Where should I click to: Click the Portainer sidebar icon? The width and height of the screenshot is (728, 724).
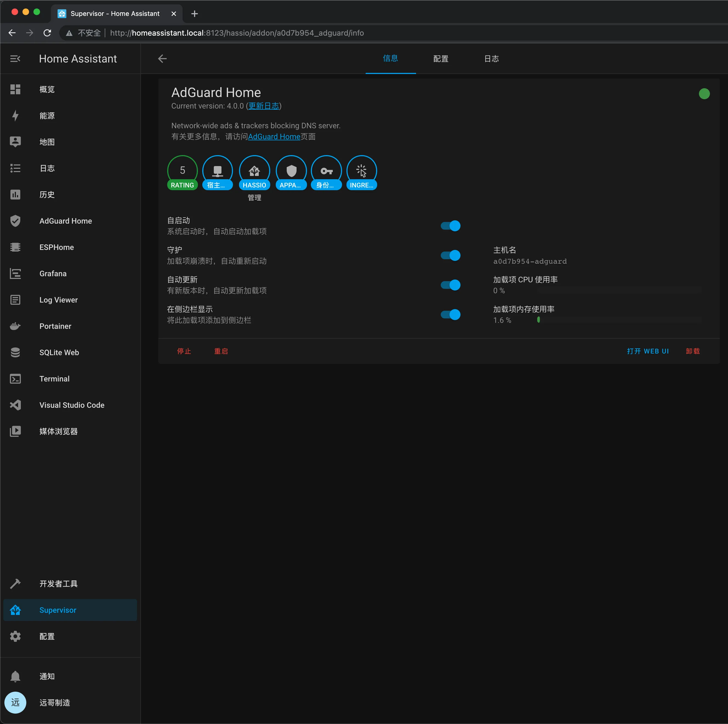tap(16, 326)
